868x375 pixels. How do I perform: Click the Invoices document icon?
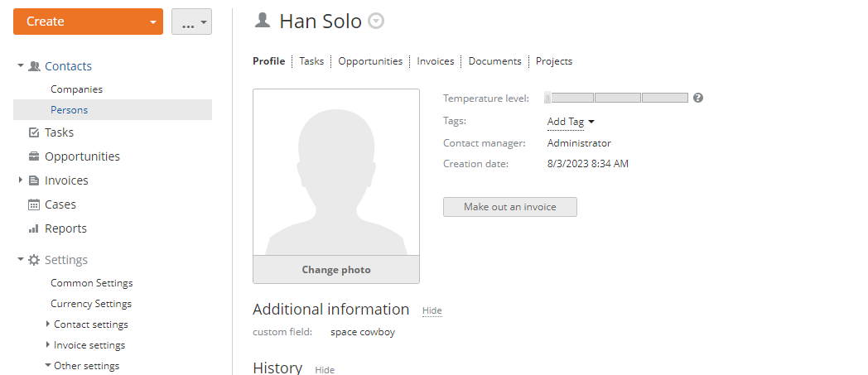point(34,180)
